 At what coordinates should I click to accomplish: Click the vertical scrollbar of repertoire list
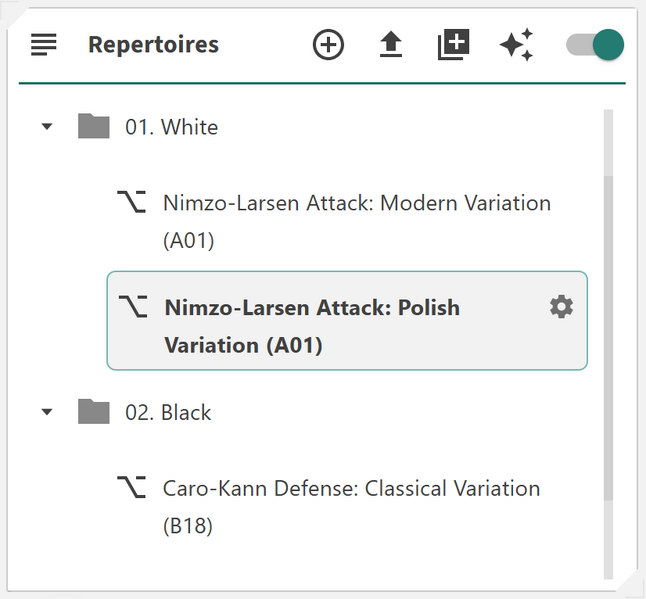coord(608,340)
